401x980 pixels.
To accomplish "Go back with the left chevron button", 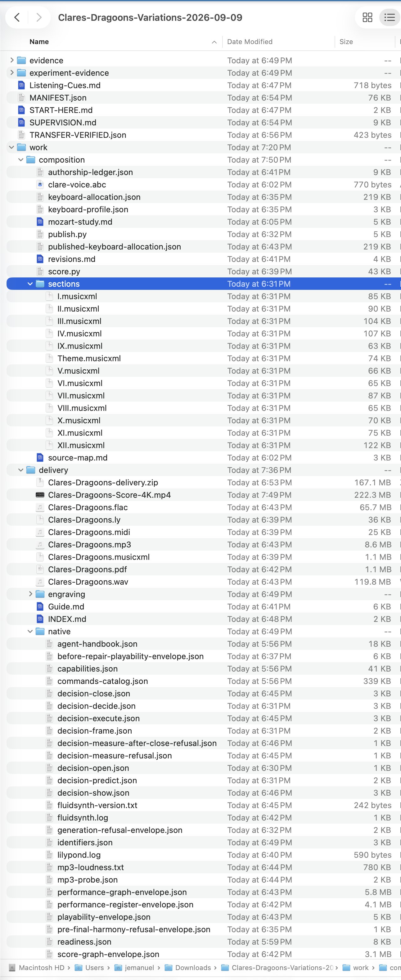I will pos(17,17).
